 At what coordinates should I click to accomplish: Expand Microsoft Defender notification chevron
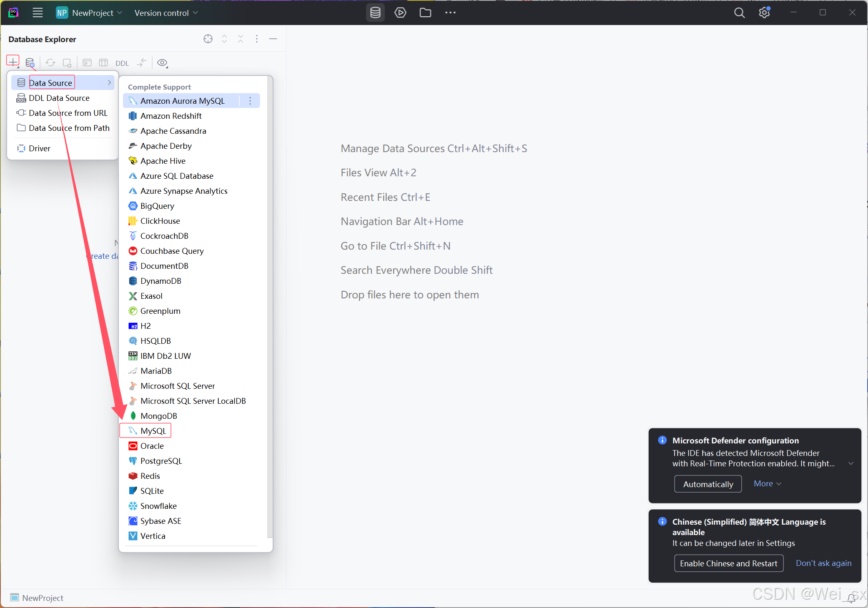pos(851,463)
